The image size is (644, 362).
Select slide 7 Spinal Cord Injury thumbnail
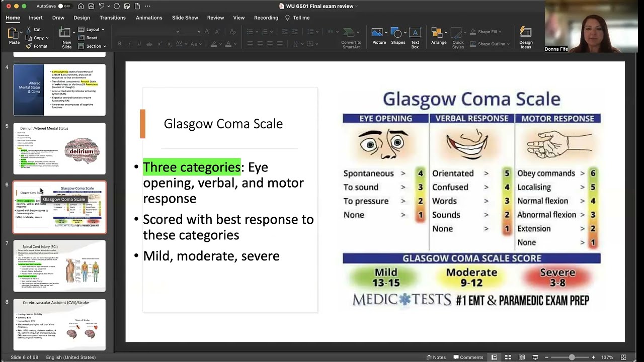(x=59, y=266)
